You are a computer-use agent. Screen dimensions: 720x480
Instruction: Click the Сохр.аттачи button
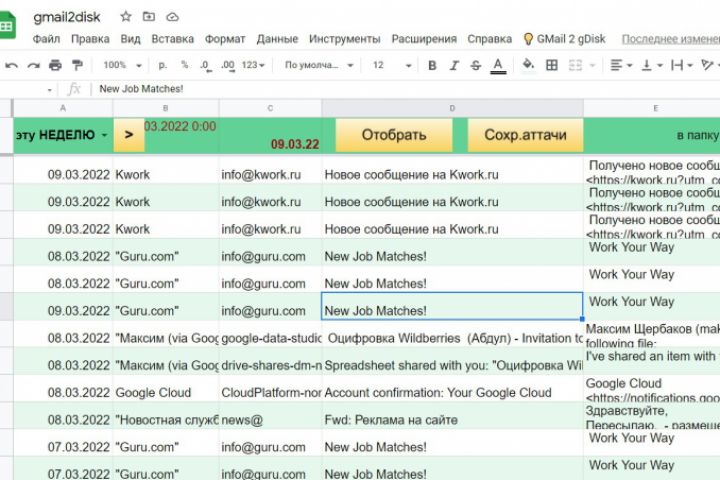tap(525, 135)
